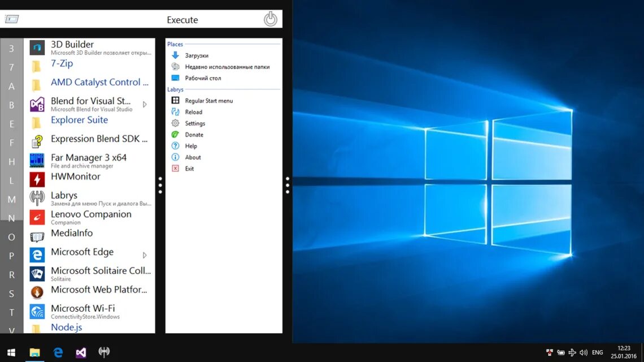The width and height of the screenshot is (644, 362).
Task: Open Visual Studio from the taskbar
Action: tap(81, 352)
